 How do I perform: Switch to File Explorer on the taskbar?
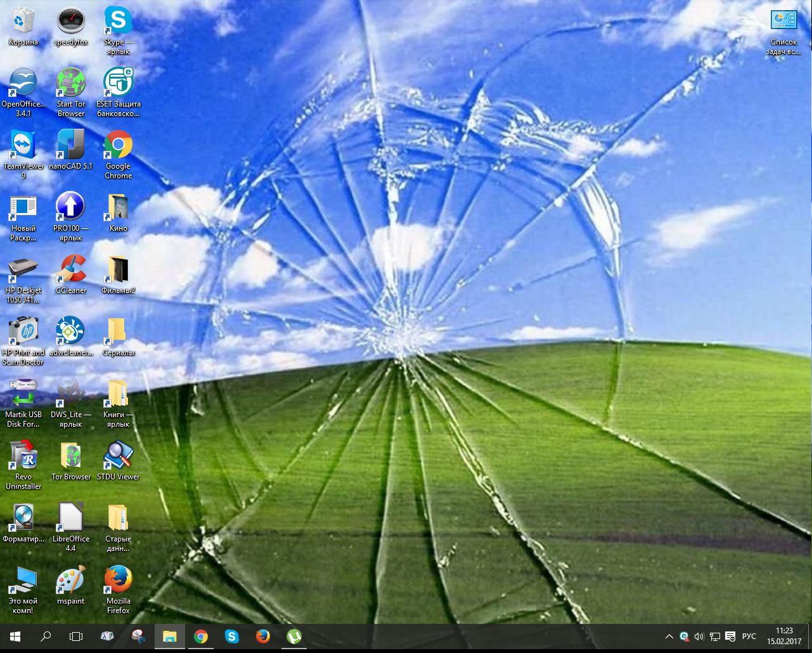pos(169,637)
